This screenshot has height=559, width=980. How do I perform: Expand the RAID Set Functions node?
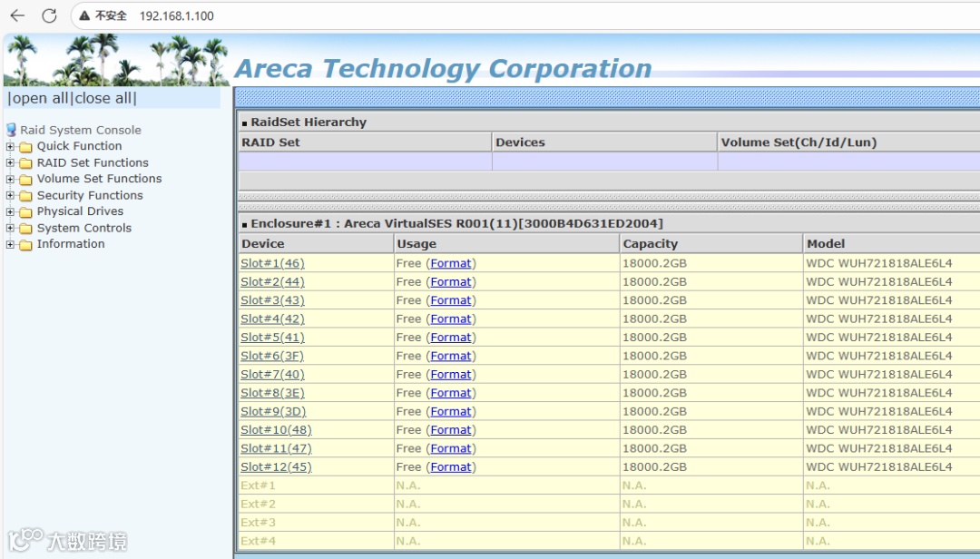tap(10, 162)
